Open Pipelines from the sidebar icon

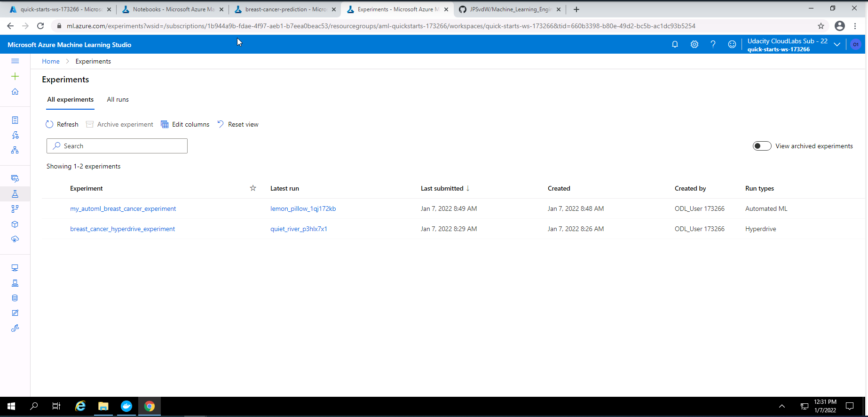pos(15,209)
